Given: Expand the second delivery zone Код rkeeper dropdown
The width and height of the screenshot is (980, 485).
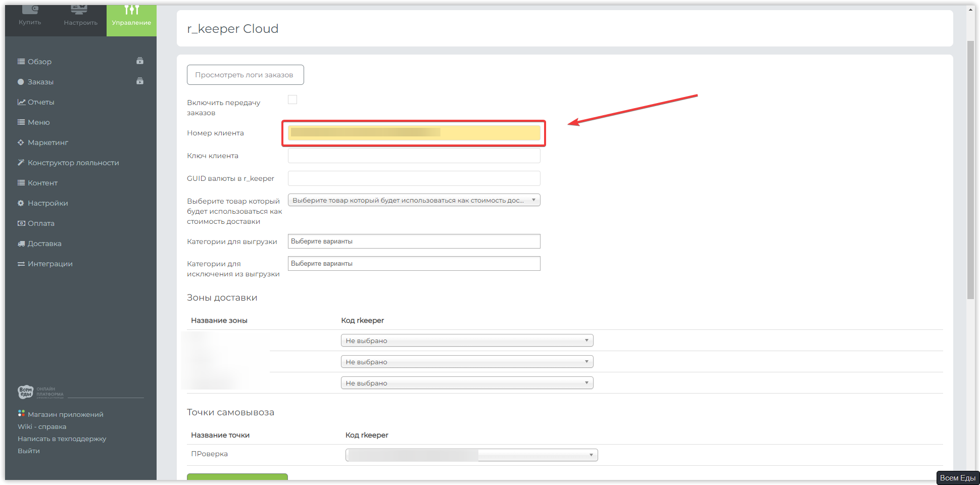Looking at the screenshot, I should pyautogui.click(x=467, y=362).
